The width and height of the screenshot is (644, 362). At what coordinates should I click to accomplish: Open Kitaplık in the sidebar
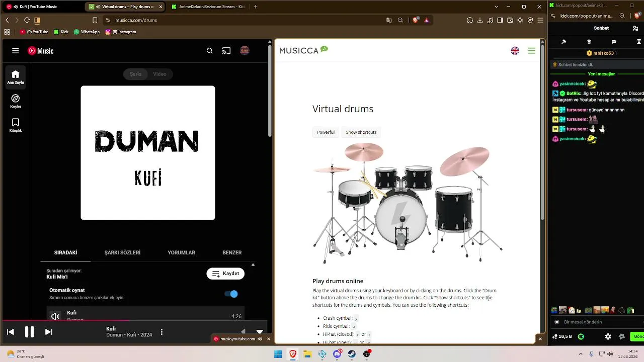[x=16, y=125]
